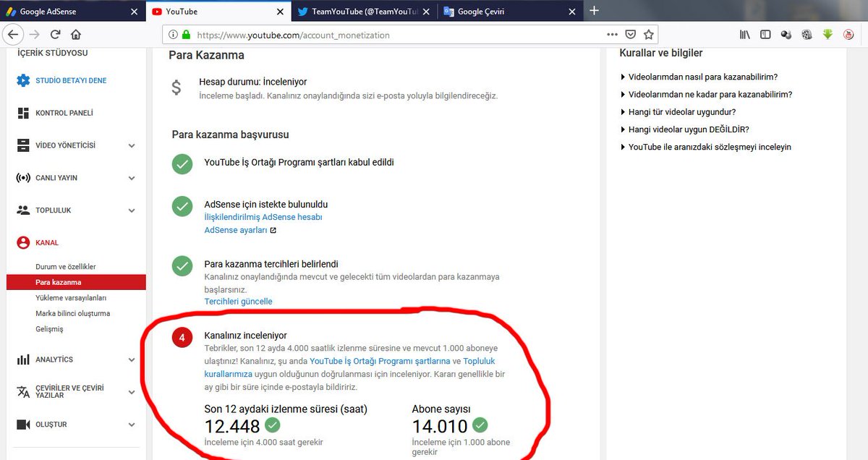Viewport: 868px width, 460px height.
Task: Click the browser forward arrow
Action: 34,34
